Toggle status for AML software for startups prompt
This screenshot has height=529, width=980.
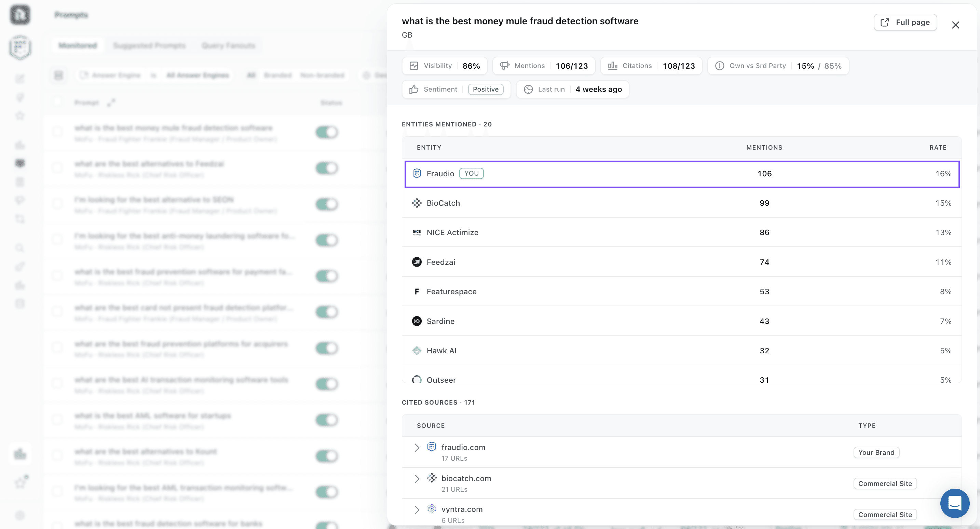[x=327, y=420]
